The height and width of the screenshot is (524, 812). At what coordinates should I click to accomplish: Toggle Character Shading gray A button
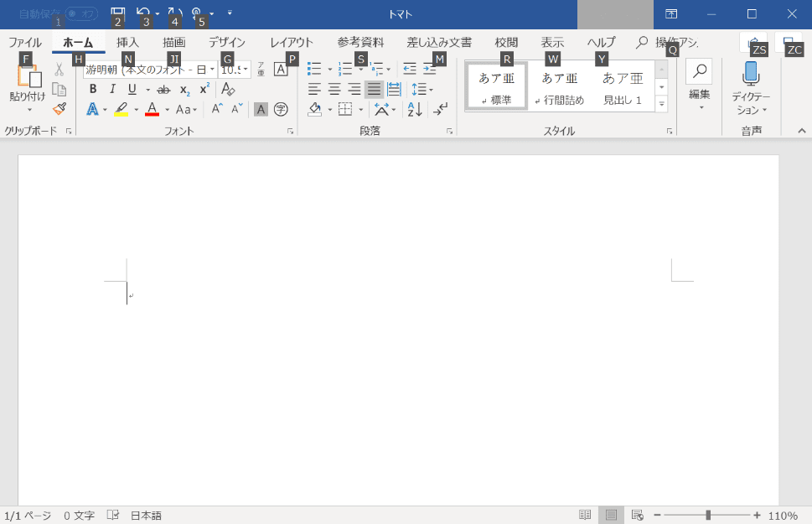pos(261,109)
